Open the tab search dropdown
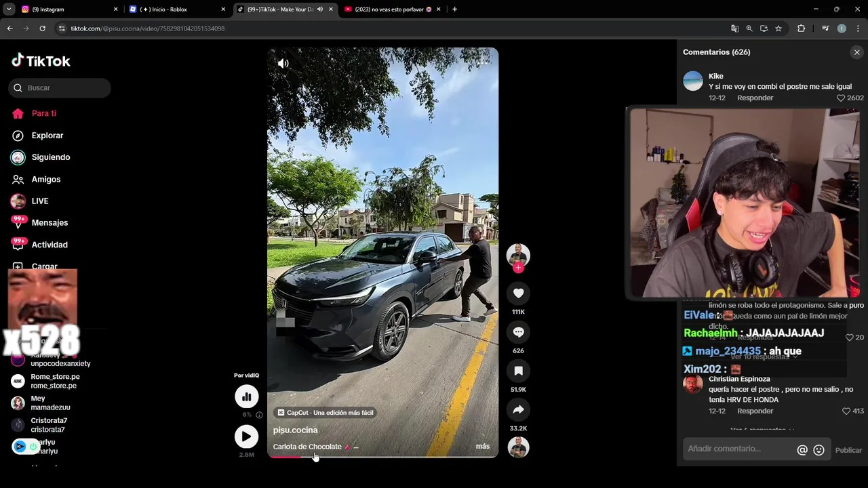The height and width of the screenshot is (488, 868). coord(9,9)
